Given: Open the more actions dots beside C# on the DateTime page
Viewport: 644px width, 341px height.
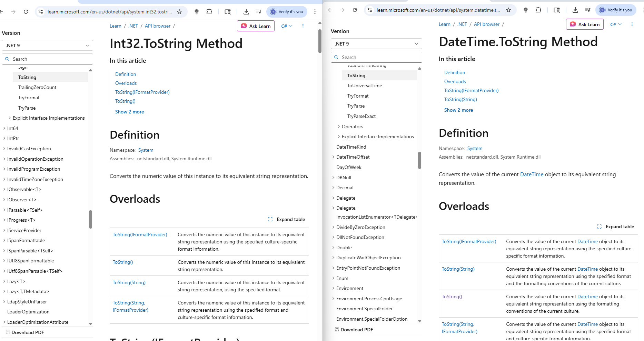Looking at the screenshot, I should pyautogui.click(x=632, y=24).
